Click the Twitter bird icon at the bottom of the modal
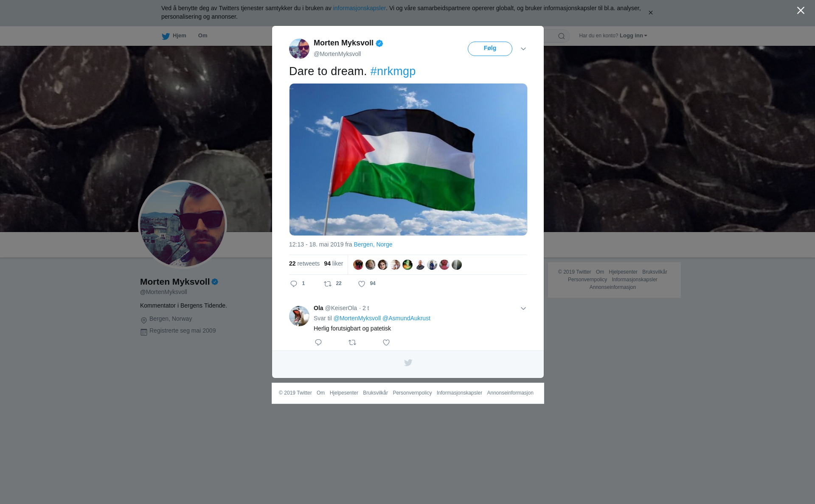The width and height of the screenshot is (815, 504). coord(408,363)
